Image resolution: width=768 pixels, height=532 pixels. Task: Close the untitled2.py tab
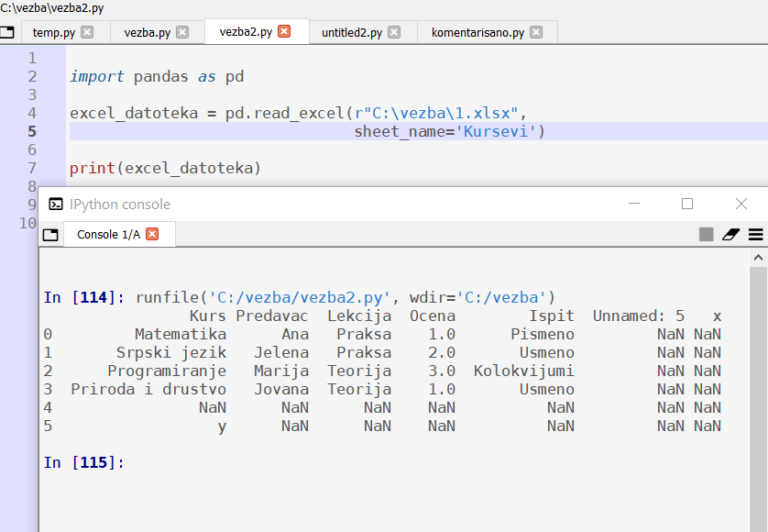(394, 32)
